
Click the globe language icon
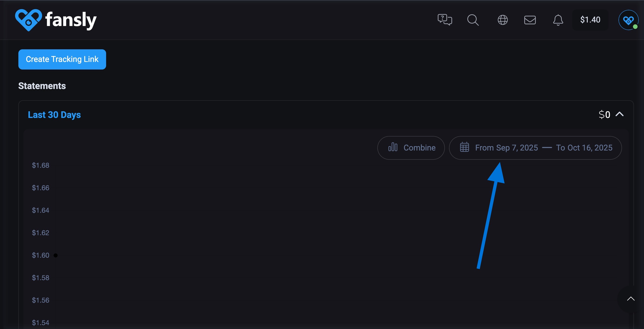click(x=503, y=20)
